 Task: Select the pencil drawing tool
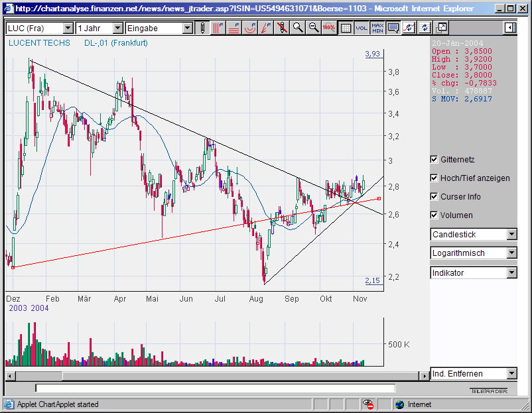(x=203, y=28)
